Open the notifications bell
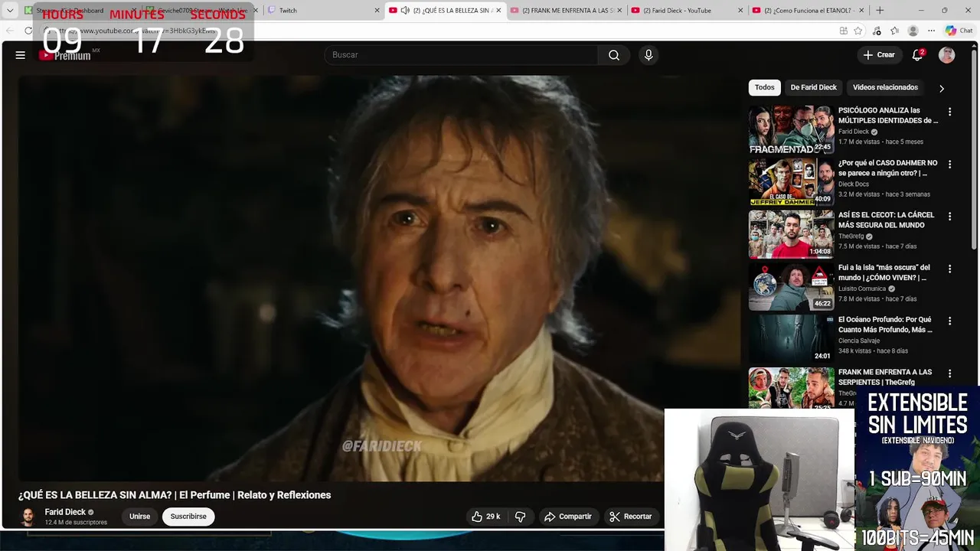The image size is (980, 551). pos(917,55)
